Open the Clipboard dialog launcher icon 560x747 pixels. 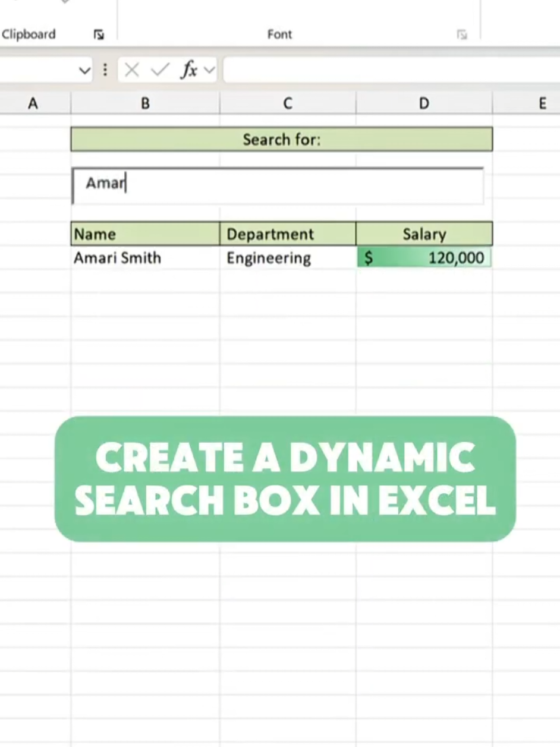(x=99, y=35)
